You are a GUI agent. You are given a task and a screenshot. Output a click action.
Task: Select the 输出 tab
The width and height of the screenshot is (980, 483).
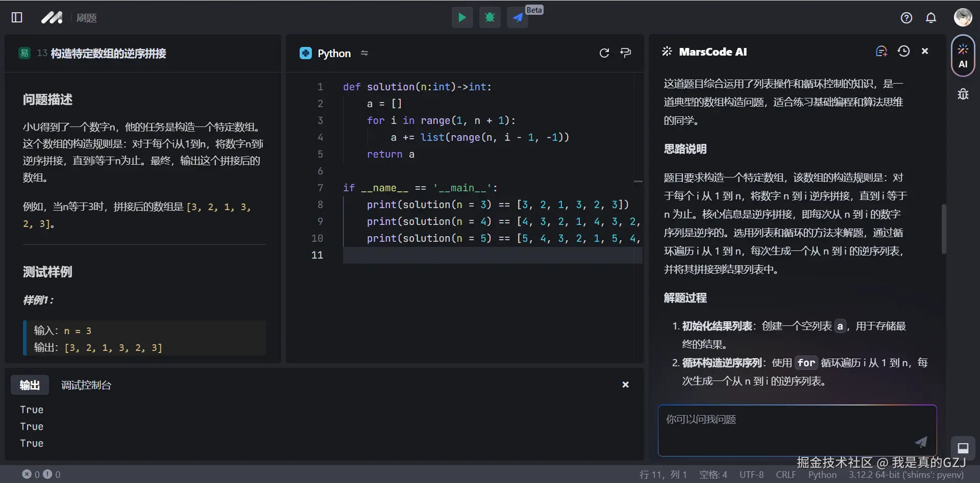click(30, 385)
